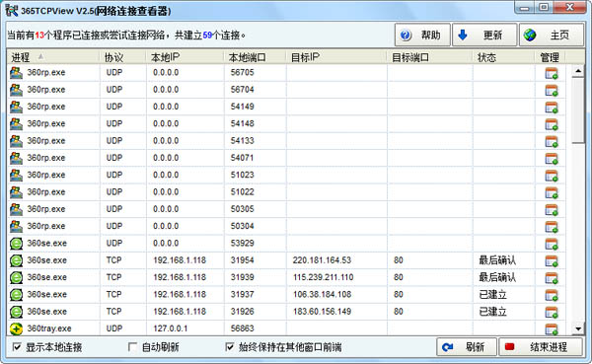Select 最后确认 status for port 31954
The height and width of the screenshot is (364, 592).
[497, 260]
